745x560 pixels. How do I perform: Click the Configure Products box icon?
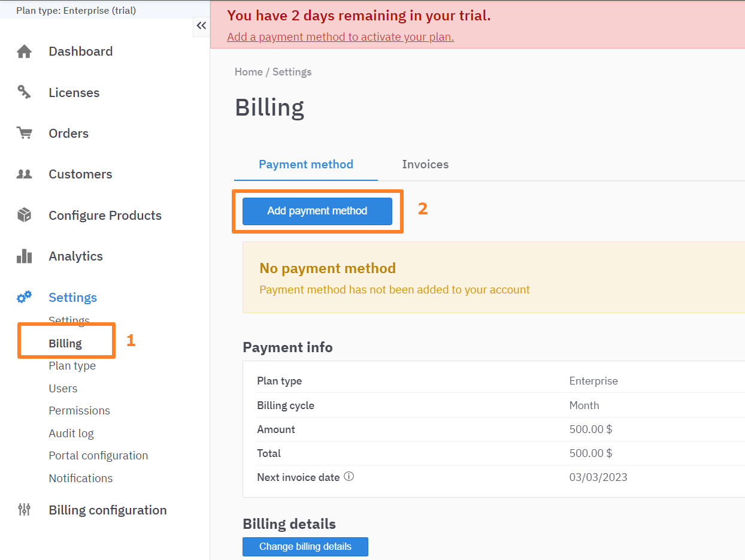[x=24, y=215]
